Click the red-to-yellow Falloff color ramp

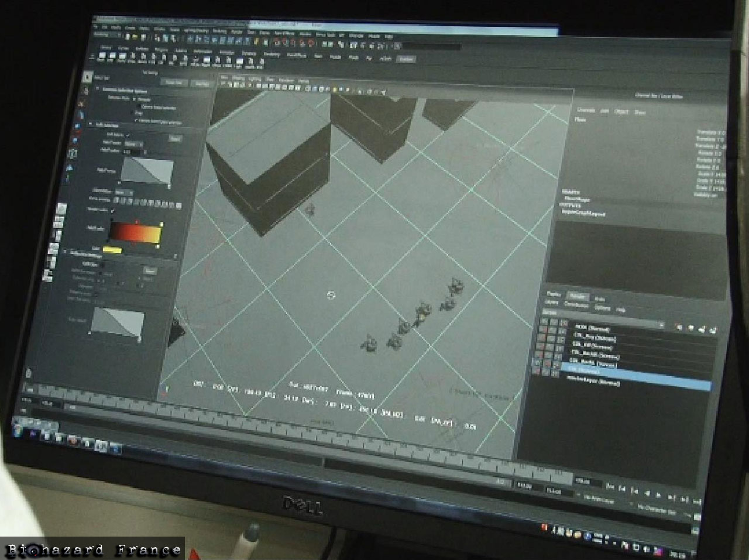(x=135, y=231)
